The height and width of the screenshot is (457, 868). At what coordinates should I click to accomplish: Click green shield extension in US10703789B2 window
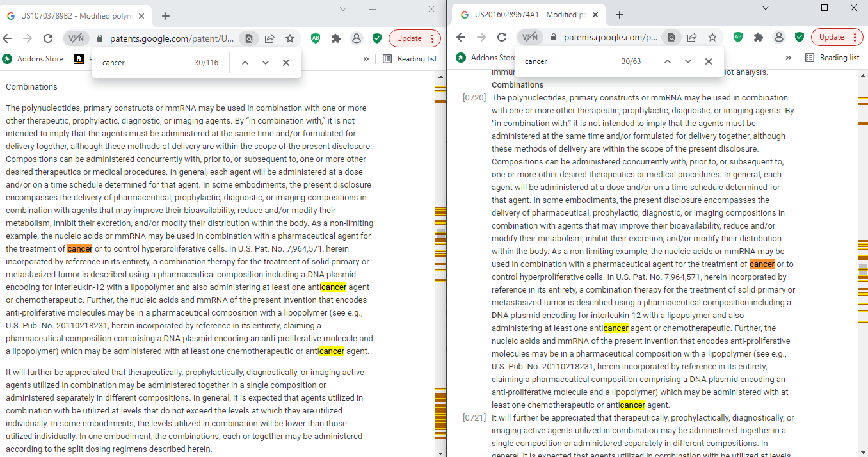377,38
